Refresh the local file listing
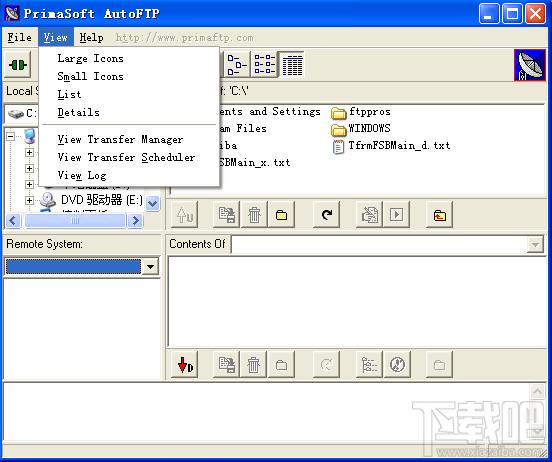Screen dimensions: 552x462 coord(327,214)
